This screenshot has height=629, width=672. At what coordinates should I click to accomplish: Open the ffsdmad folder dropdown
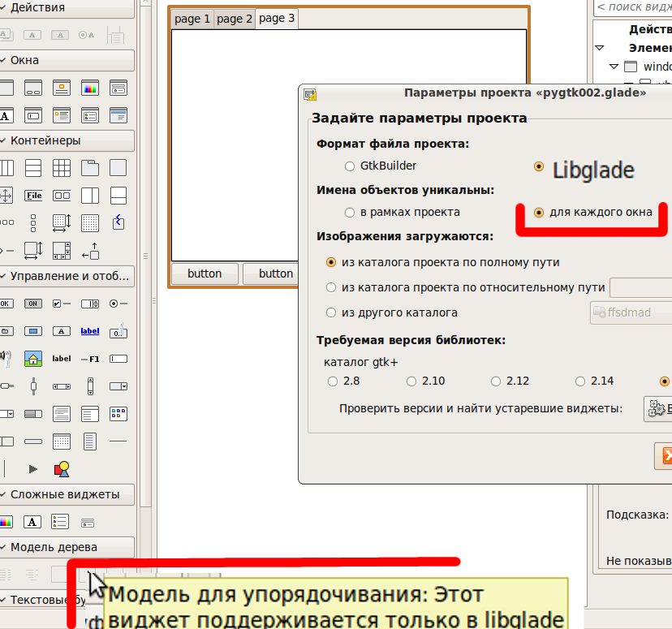(631, 312)
